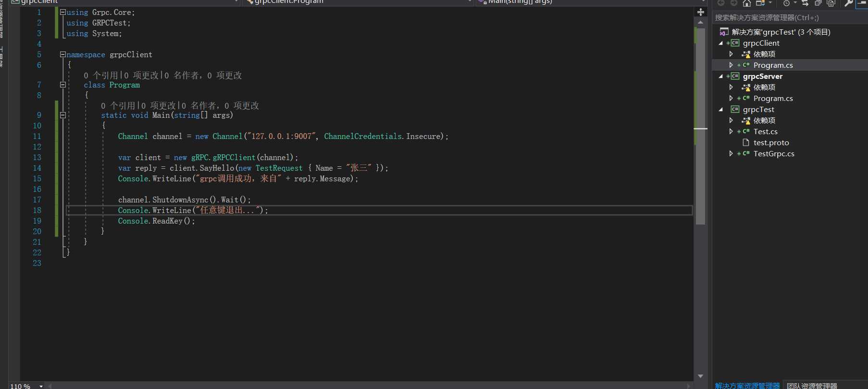The width and height of the screenshot is (868, 389).
Task: Select Program.cs under grpcClient
Action: coord(773,65)
